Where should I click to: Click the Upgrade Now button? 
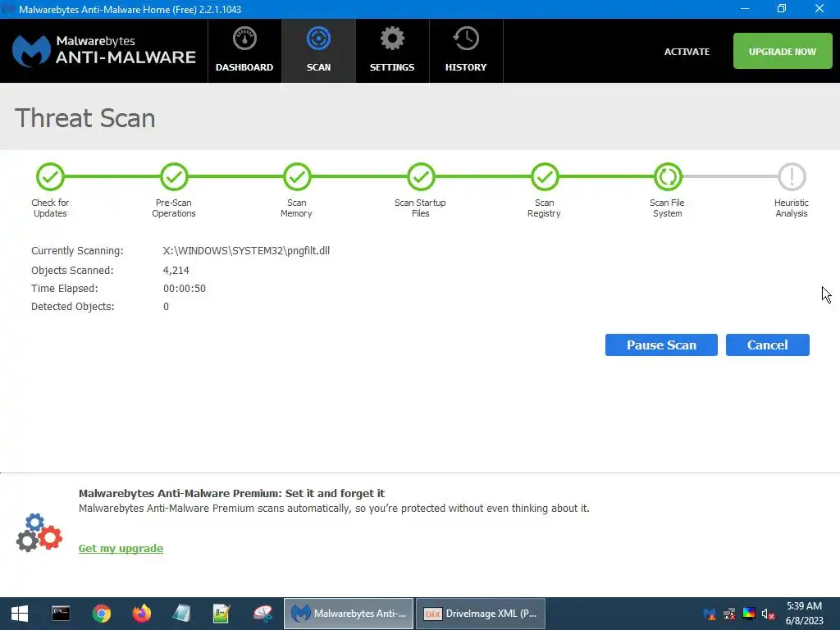(x=782, y=51)
